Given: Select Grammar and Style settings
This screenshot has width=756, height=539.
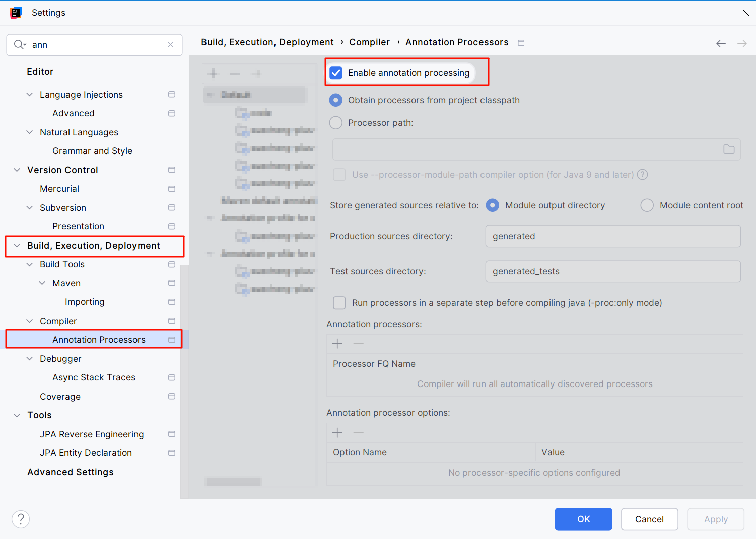Looking at the screenshot, I should (92, 151).
